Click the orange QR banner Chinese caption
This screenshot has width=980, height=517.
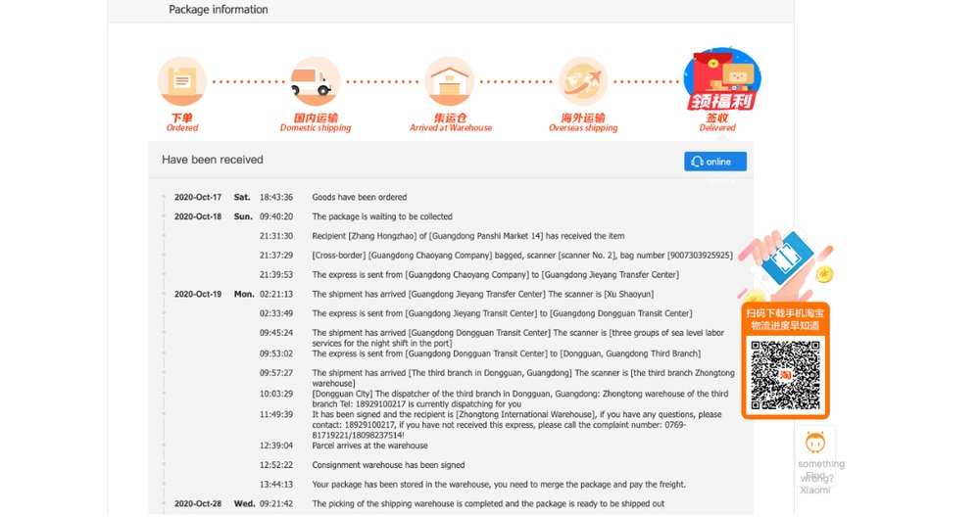pos(785,319)
